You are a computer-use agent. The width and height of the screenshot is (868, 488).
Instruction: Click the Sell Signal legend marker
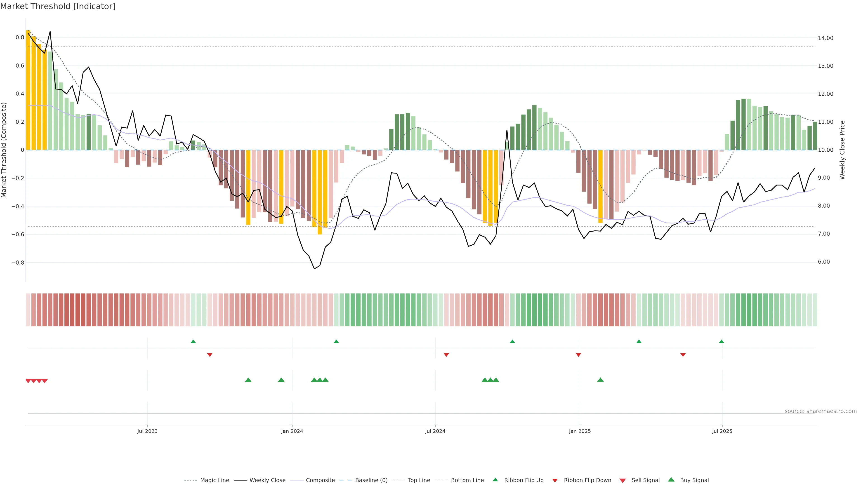(x=623, y=481)
